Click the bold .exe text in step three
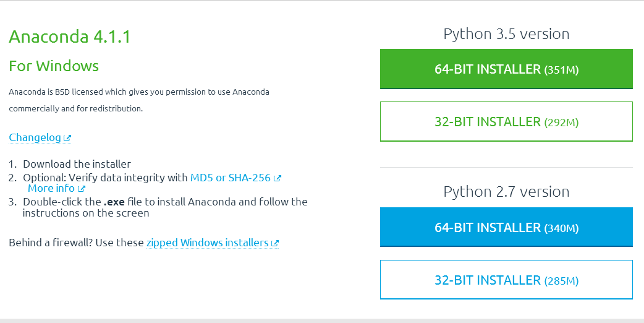The image size is (644, 323). click(114, 202)
